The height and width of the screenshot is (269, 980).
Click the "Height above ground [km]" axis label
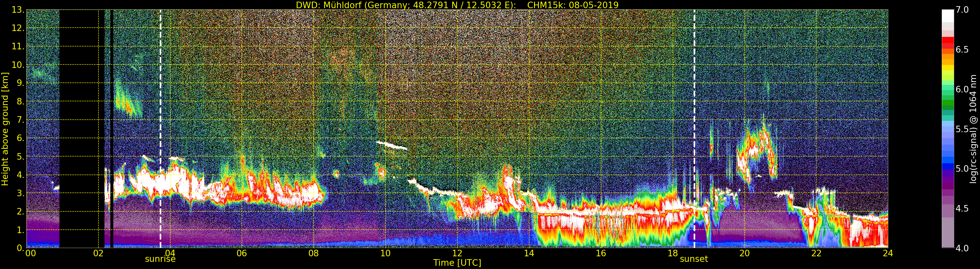click(x=5, y=129)
